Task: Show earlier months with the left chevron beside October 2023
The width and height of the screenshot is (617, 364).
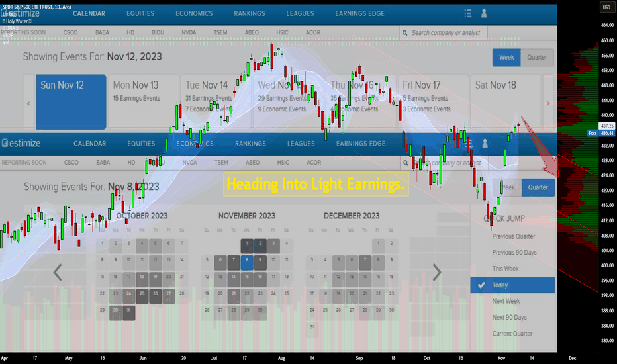Action: tap(58, 272)
